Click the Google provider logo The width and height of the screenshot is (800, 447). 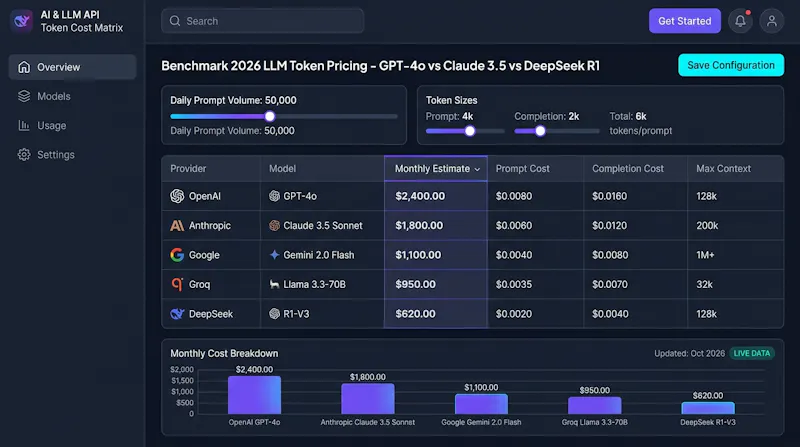point(177,255)
